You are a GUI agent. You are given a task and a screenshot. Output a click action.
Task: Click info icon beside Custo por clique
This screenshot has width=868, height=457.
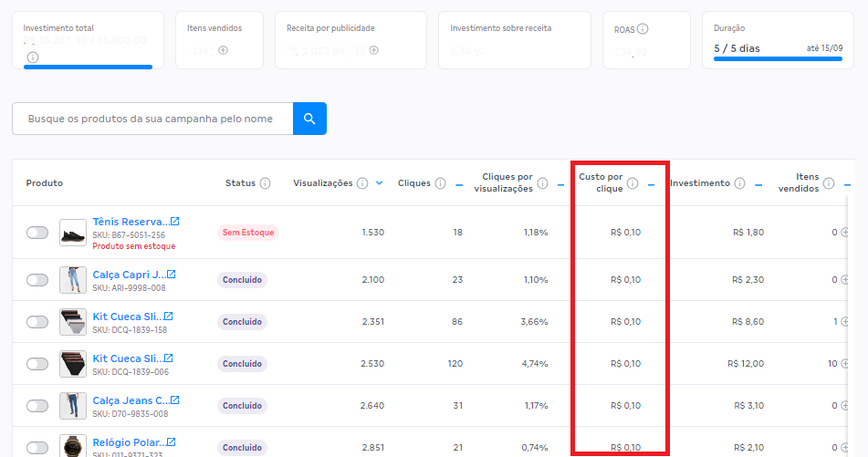coord(633,182)
